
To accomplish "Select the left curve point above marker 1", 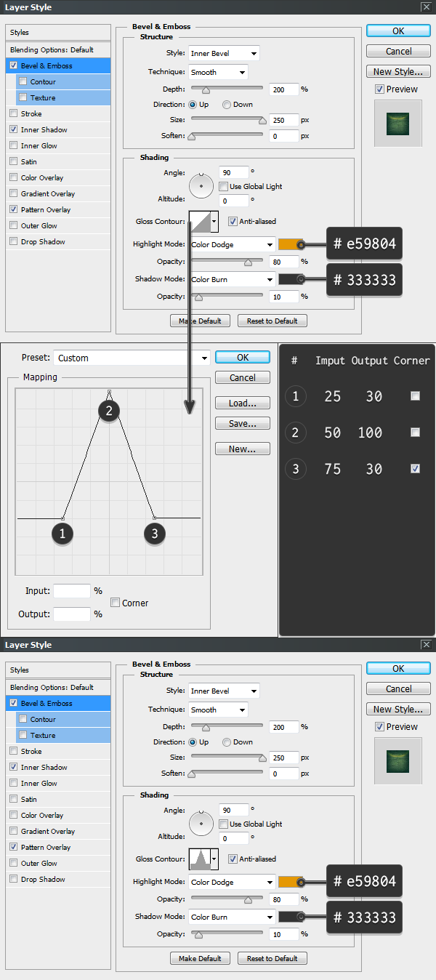I will click(x=63, y=518).
